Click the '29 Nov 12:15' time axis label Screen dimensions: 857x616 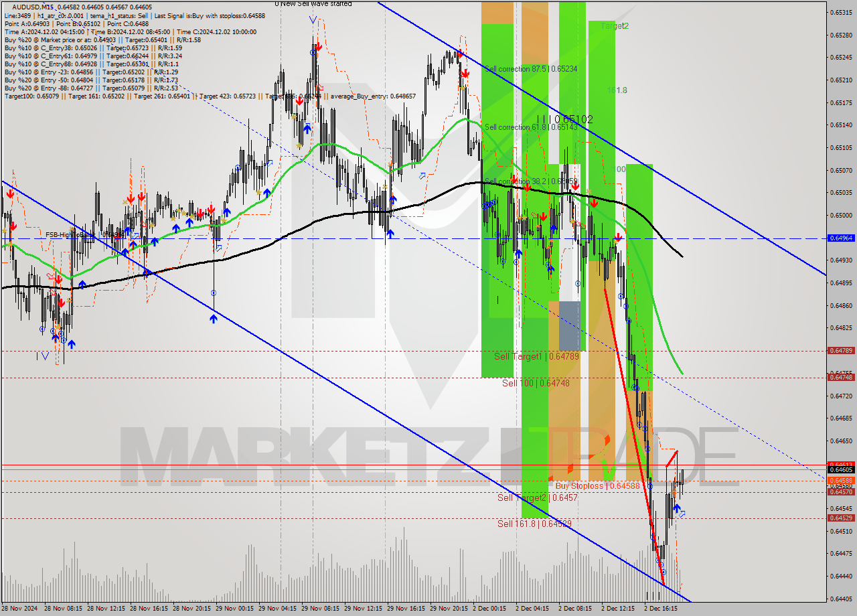pos(364,609)
